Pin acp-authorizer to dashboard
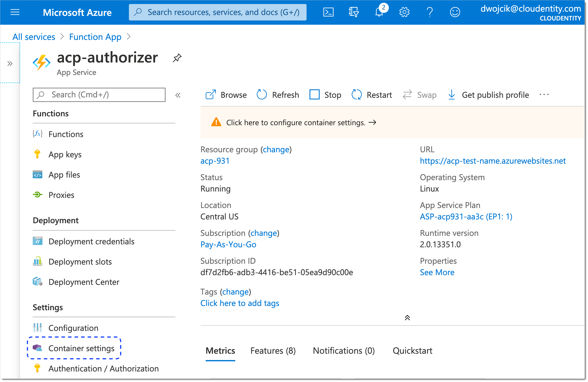The width and height of the screenshot is (588, 382). pos(177,58)
